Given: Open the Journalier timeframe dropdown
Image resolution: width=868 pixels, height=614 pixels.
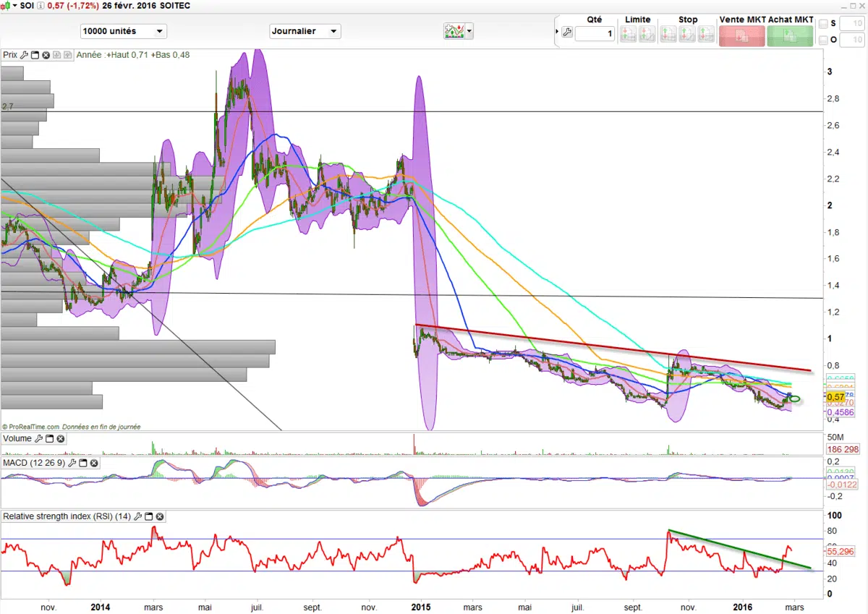Looking at the screenshot, I should (x=305, y=31).
